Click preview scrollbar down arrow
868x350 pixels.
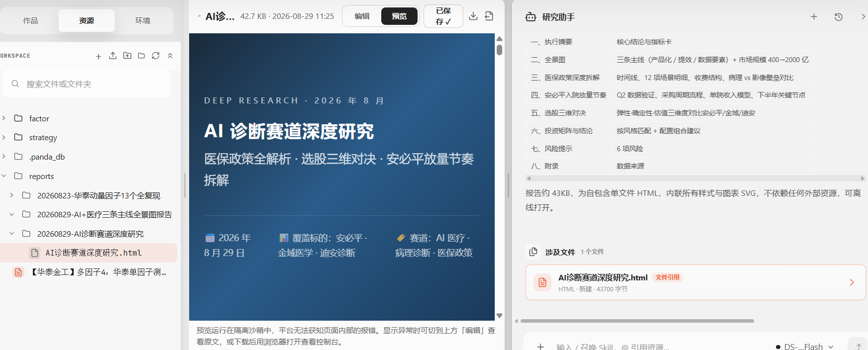pos(499,316)
